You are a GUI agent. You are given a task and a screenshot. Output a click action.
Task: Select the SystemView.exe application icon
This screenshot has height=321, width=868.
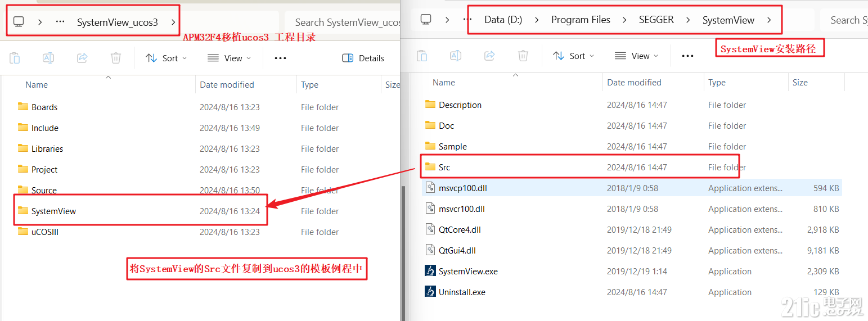[430, 271]
